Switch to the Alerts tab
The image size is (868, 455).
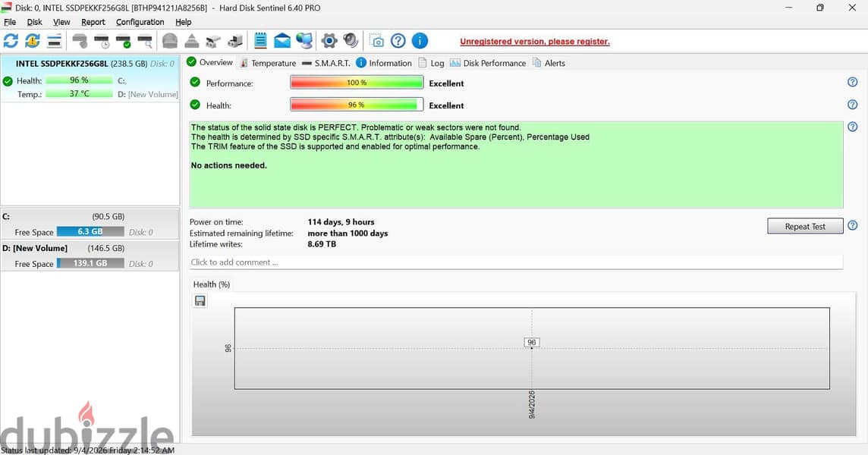pos(549,63)
